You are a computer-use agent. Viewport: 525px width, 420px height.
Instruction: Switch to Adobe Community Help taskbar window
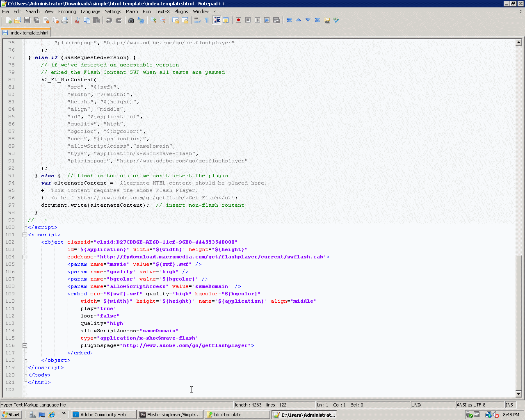[103, 415]
